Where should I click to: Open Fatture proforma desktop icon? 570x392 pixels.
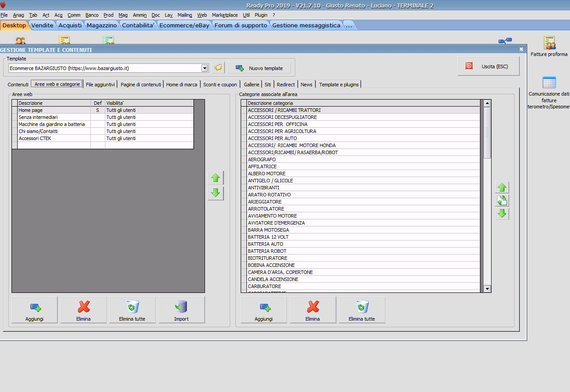[x=549, y=47]
